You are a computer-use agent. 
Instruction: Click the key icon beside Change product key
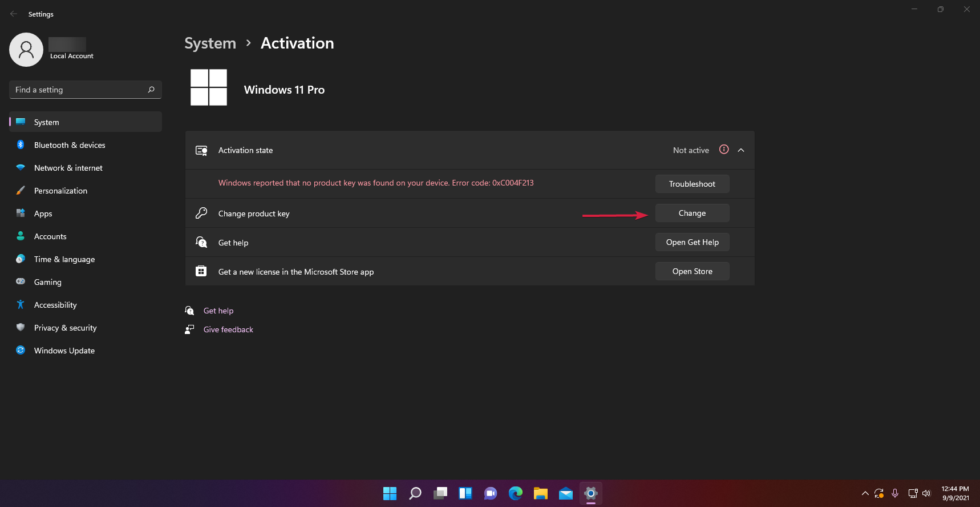pos(201,213)
